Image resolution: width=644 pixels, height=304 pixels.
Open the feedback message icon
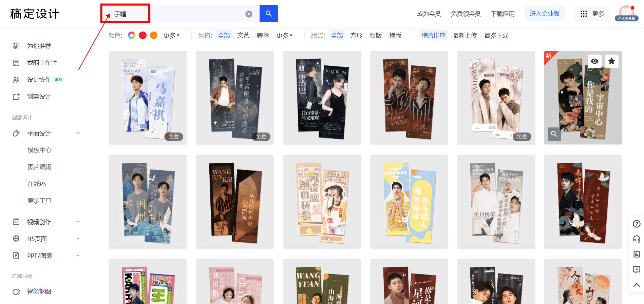(x=637, y=270)
